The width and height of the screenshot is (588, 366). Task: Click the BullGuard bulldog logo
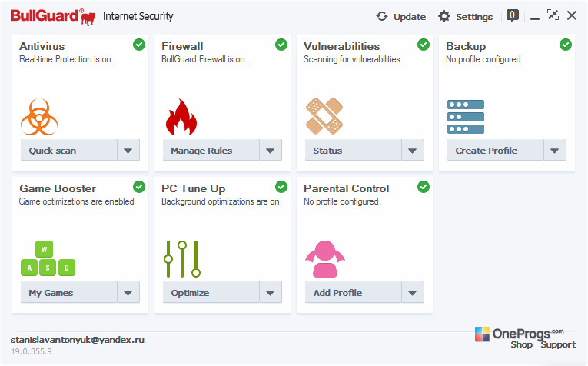tap(88, 18)
